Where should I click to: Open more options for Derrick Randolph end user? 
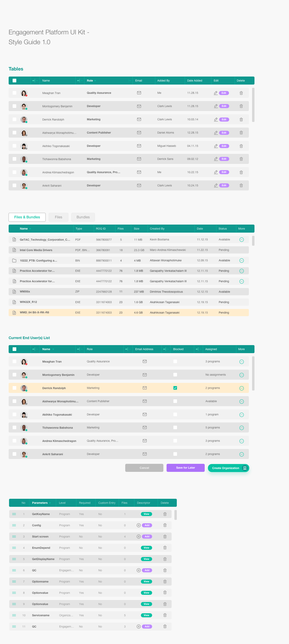(242, 388)
